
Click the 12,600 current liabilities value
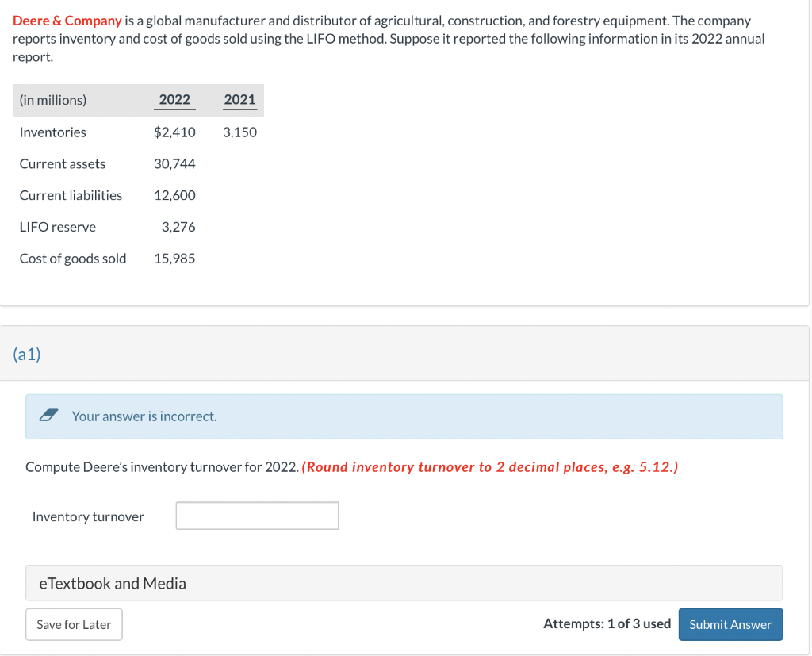[x=174, y=195]
